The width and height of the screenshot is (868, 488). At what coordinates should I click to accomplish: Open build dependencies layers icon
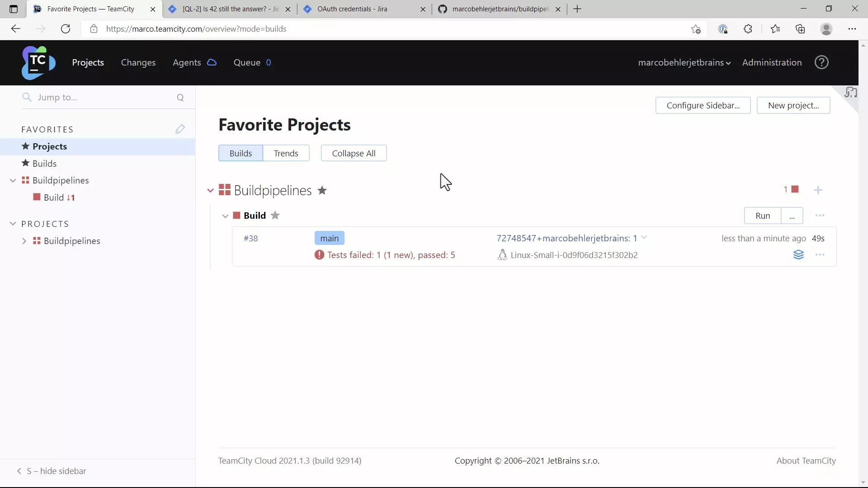pyautogui.click(x=798, y=255)
